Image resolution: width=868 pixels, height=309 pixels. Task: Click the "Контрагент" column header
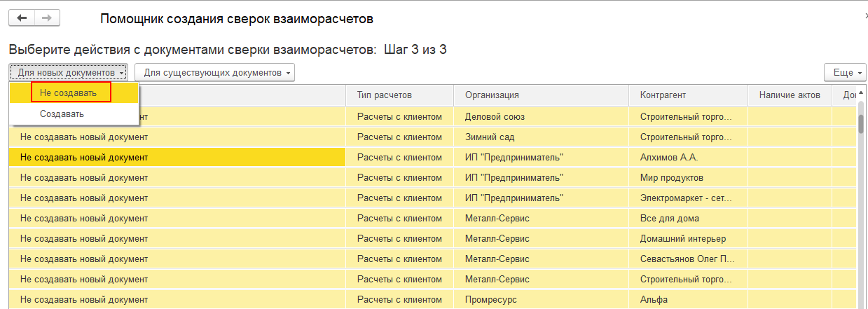pos(662,95)
